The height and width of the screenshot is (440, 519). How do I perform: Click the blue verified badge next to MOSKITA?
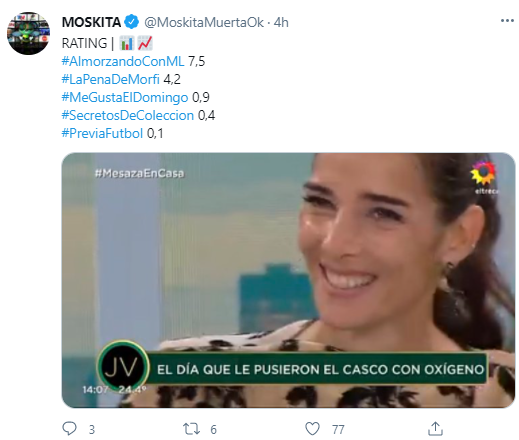point(132,22)
